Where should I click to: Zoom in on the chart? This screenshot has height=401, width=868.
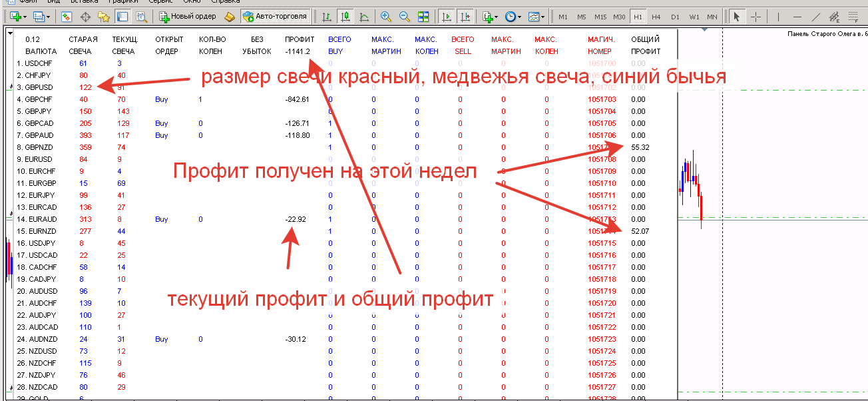pos(386,16)
